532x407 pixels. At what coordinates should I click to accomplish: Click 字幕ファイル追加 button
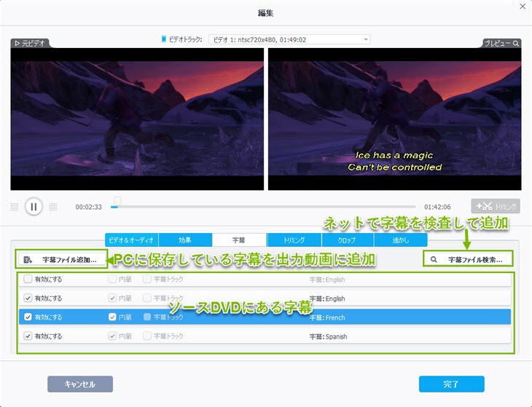click(x=61, y=260)
